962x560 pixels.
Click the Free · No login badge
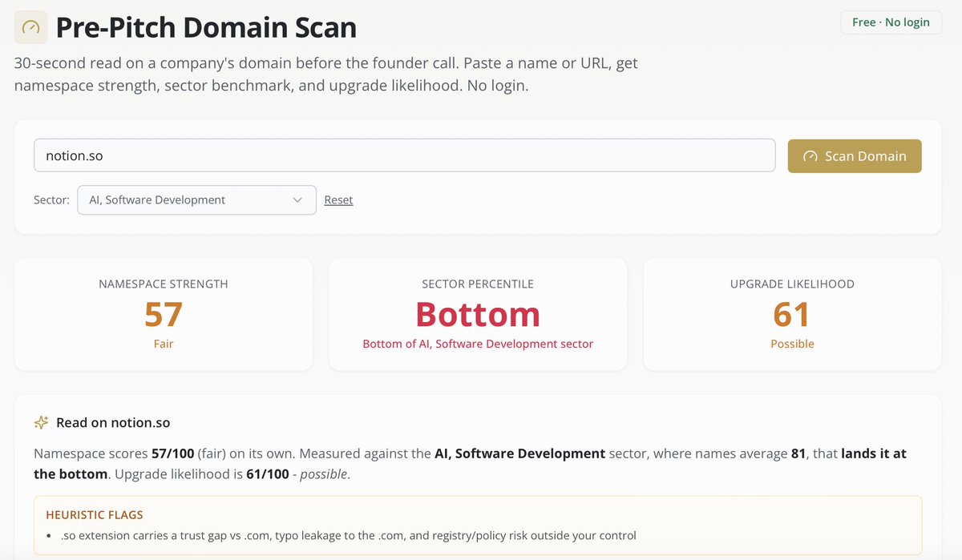click(891, 22)
